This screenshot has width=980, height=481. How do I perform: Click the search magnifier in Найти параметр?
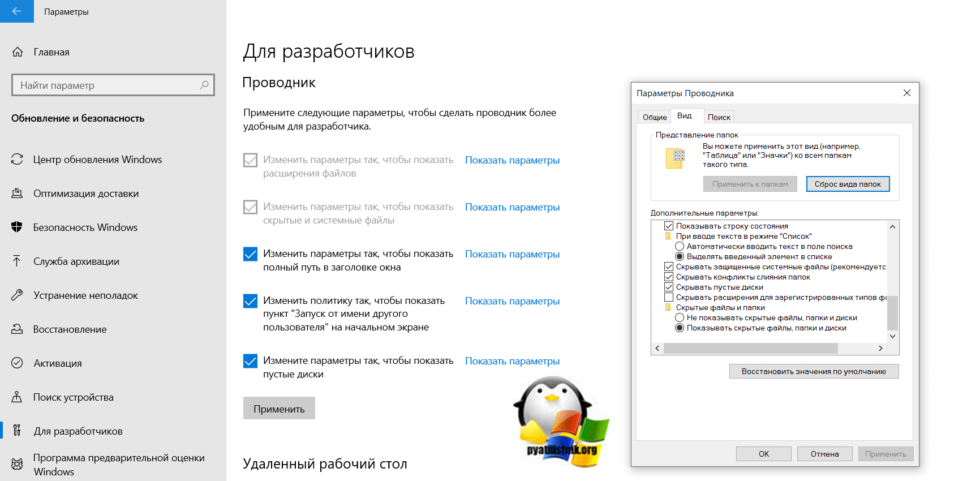coord(204,85)
